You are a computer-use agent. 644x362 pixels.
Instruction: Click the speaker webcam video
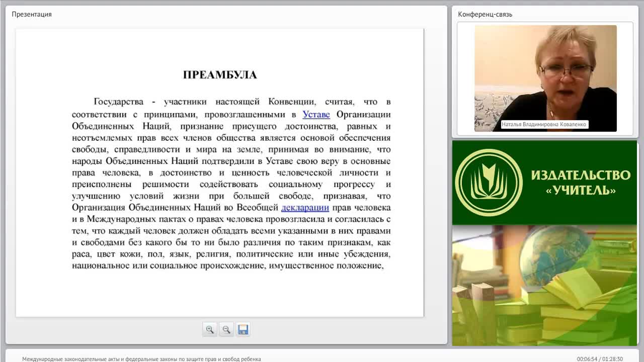(x=545, y=78)
